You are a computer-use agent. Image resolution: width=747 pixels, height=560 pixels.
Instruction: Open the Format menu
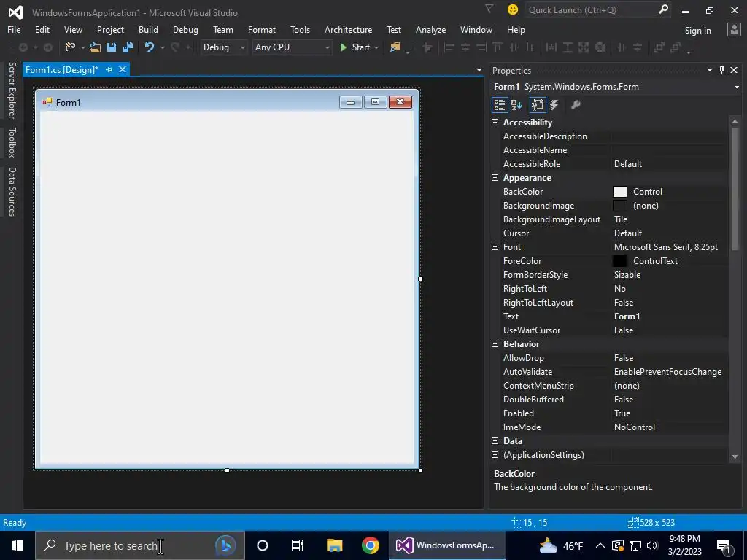point(262,29)
